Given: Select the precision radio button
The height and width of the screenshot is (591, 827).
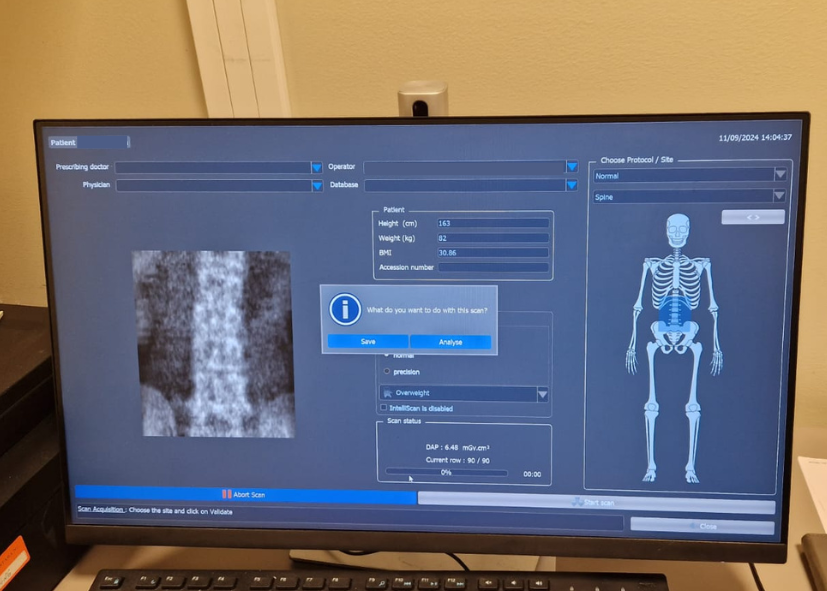Looking at the screenshot, I should click(x=387, y=371).
